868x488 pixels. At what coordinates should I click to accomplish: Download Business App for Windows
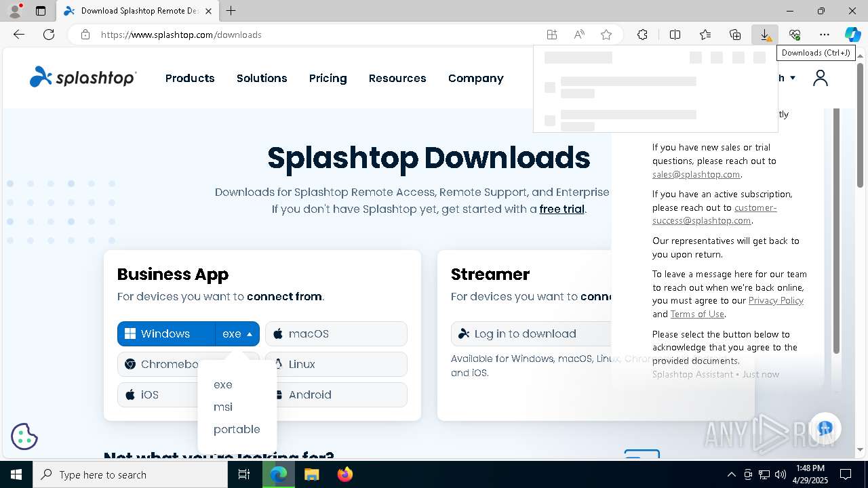point(166,333)
